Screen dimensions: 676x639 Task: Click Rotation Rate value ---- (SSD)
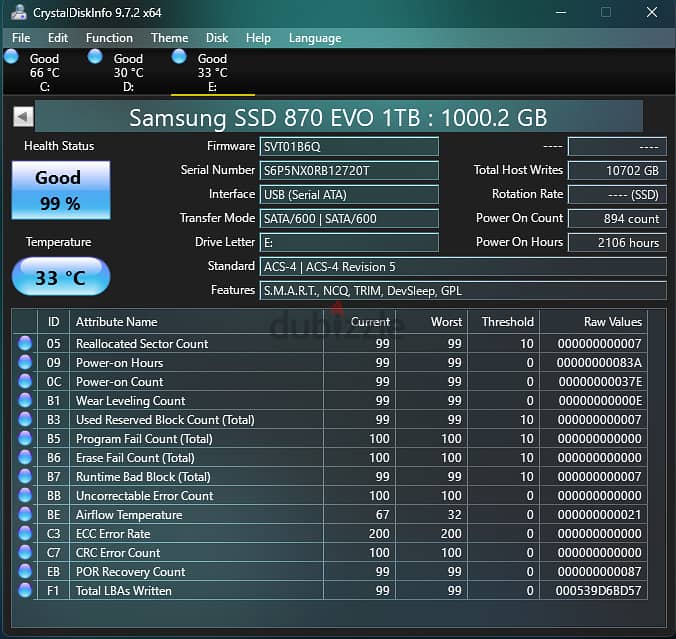pos(617,194)
